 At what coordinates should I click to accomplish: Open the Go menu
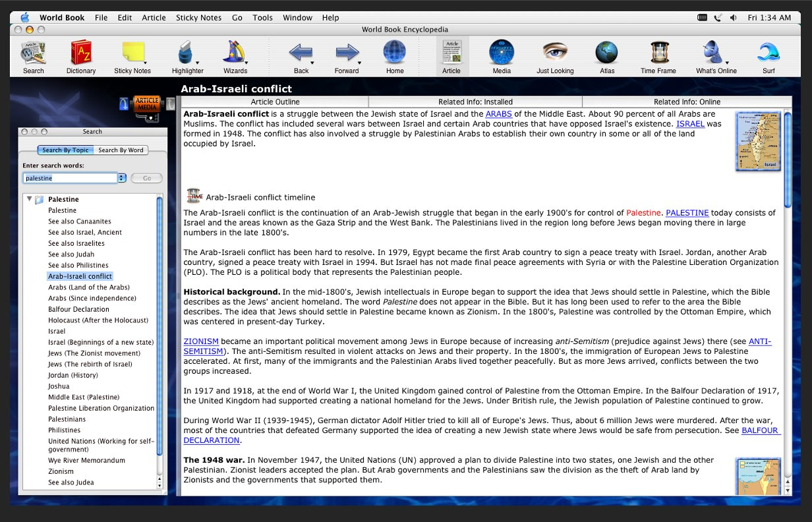(x=237, y=18)
